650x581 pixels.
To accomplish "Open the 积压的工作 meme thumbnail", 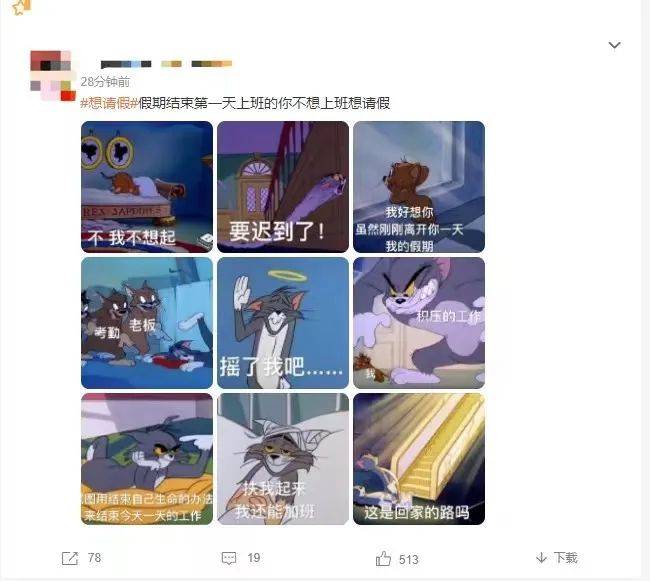I will pyautogui.click(x=419, y=323).
